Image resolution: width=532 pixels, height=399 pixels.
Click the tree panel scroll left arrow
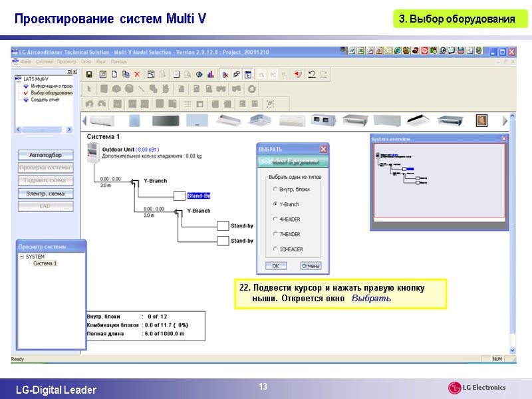[19, 129]
